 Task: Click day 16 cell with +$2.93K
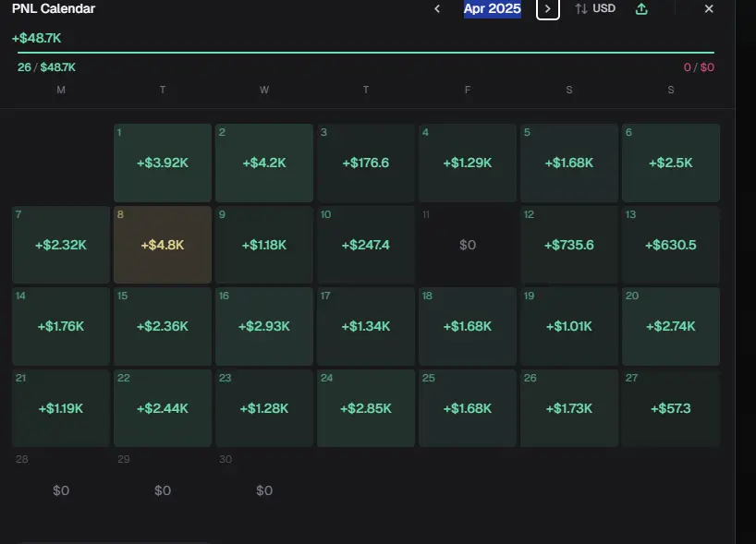[264, 326]
